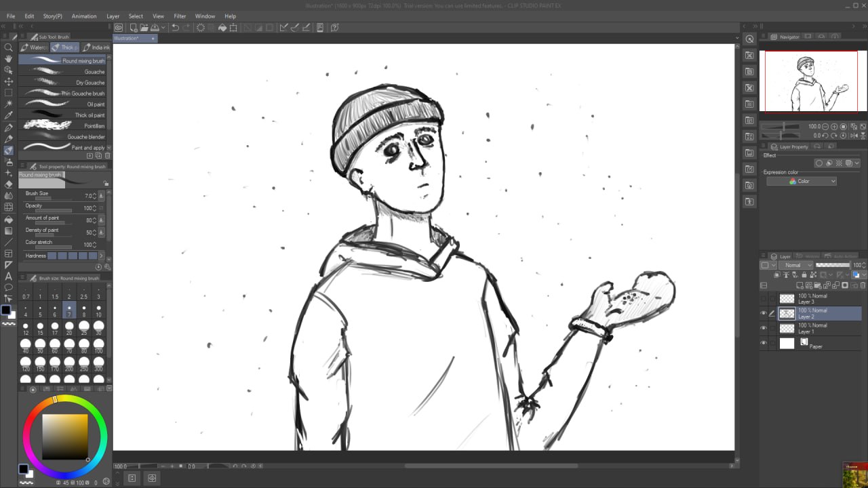Click the Text tool icon
Viewport: 868px width, 488px height.
[9, 276]
